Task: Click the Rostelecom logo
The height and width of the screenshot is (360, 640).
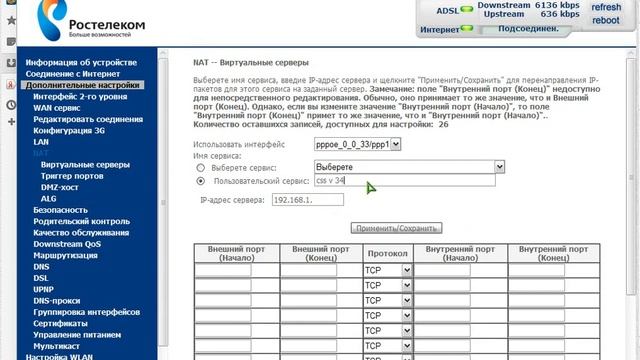Action: click(x=91, y=20)
